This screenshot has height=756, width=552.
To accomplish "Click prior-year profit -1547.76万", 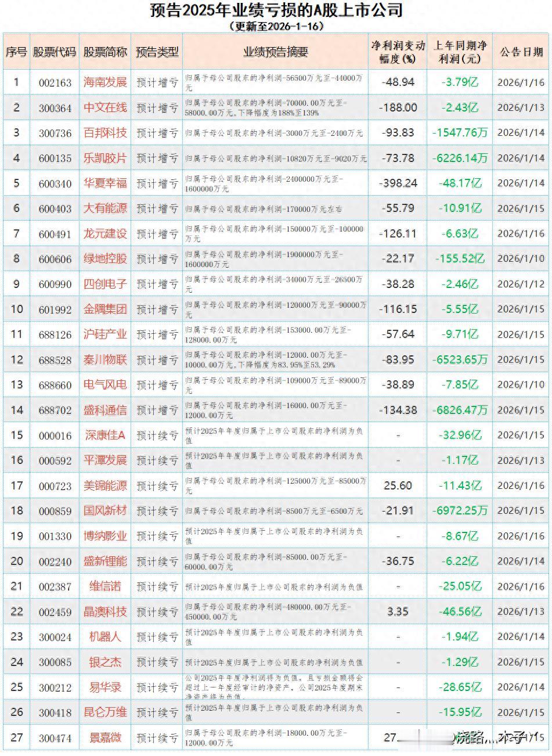I will pyautogui.click(x=460, y=132).
